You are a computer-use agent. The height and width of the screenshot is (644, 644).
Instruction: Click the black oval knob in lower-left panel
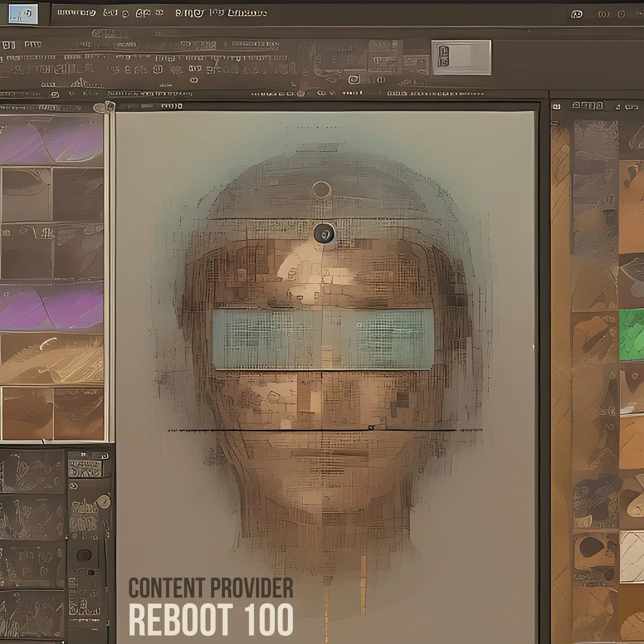tap(84, 555)
